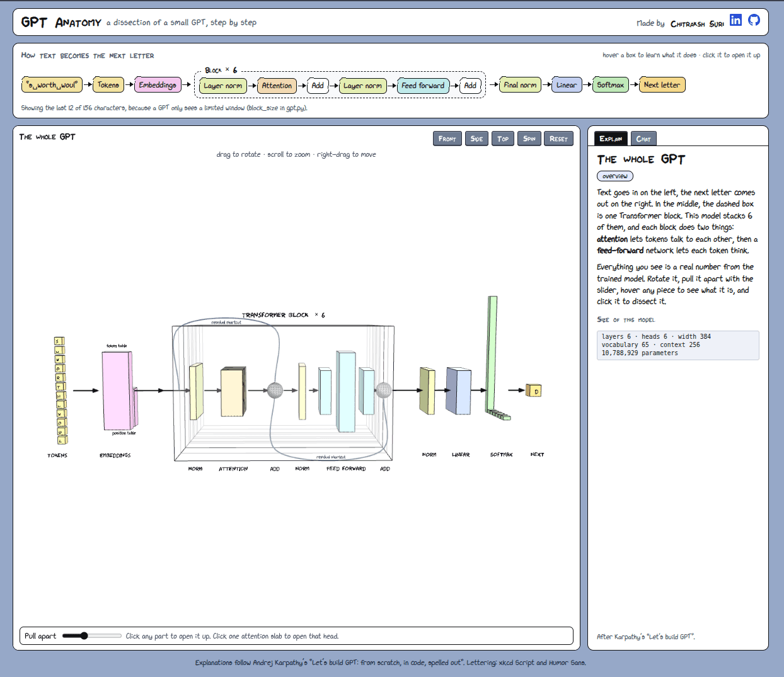Click the 'LINEAR' label in 3D view
Screen dimensions: 784x677
461,455
